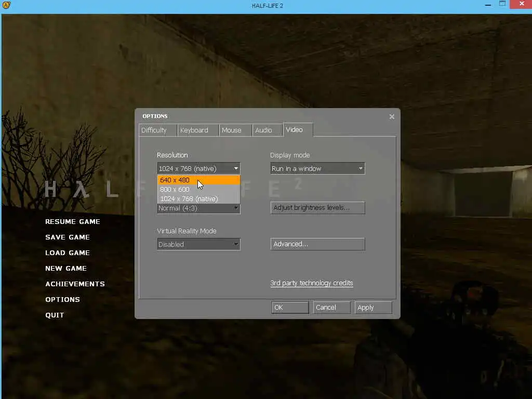Open Achievements from main menu
This screenshot has width=532, height=399.
(x=75, y=284)
